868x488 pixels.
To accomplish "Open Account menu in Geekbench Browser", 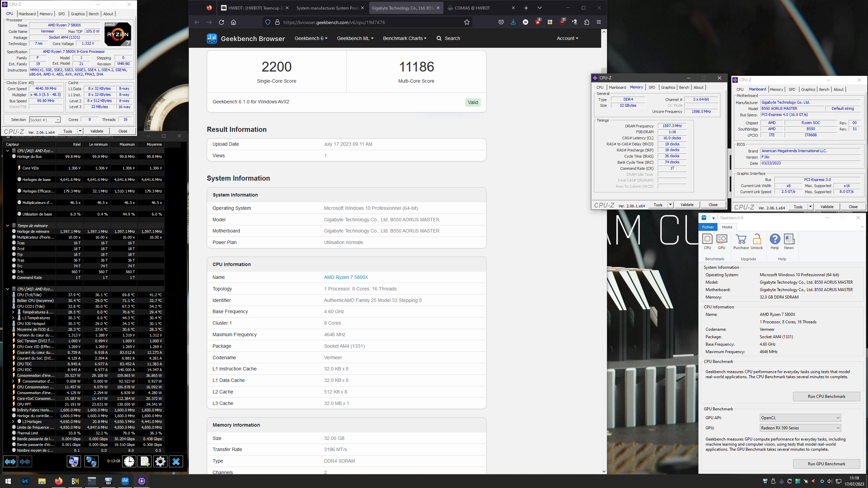I will point(567,38).
